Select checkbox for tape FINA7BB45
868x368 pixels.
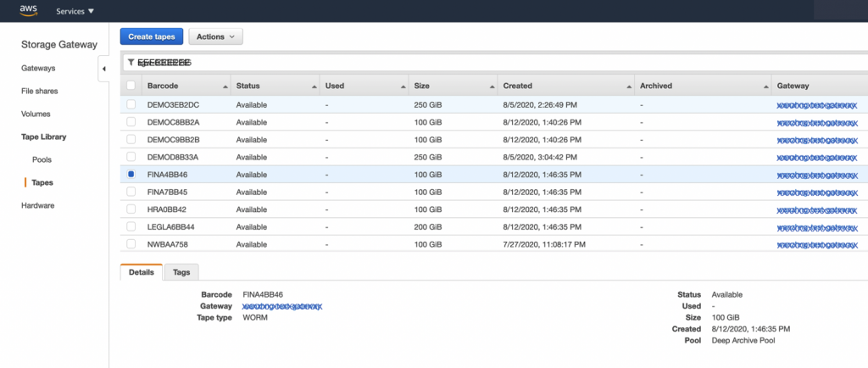tap(131, 192)
